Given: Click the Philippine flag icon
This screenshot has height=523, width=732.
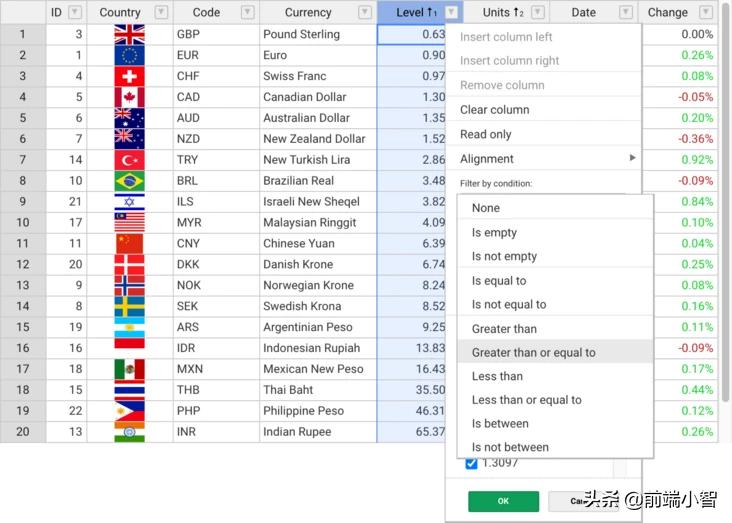Looking at the screenshot, I should click(129, 411).
